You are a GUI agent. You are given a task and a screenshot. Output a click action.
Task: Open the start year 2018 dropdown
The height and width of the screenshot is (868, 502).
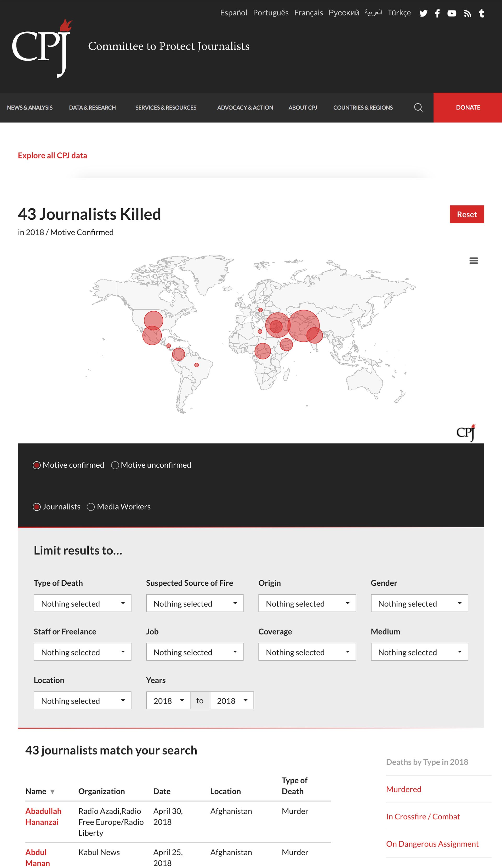[x=168, y=701]
